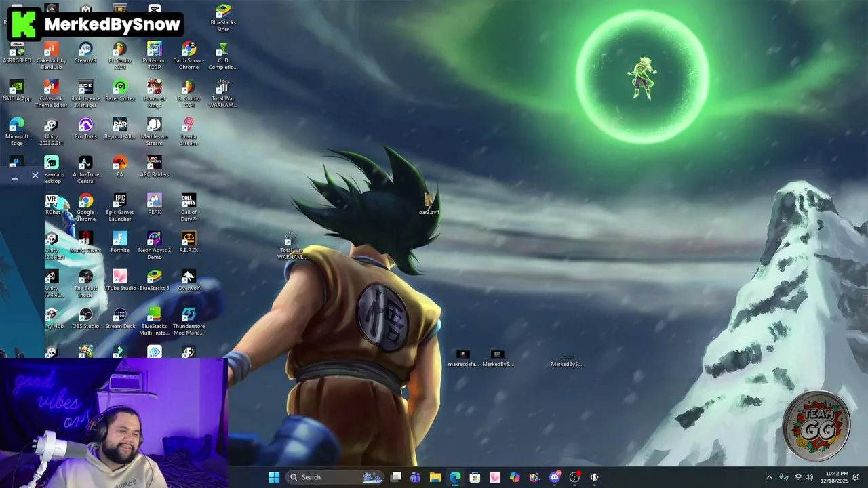Viewport: 868px width, 488px height.
Task: Select the maxresdefa... image file
Action: [463, 359]
